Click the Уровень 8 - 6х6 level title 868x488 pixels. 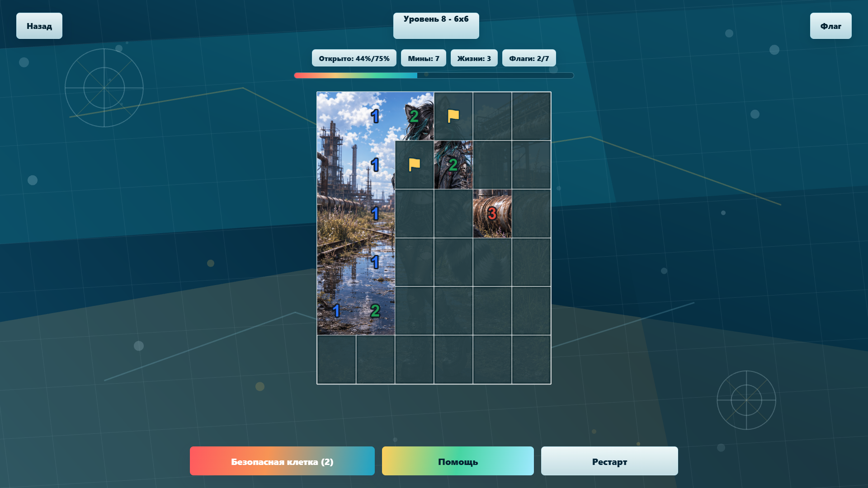pyautogui.click(x=436, y=25)
